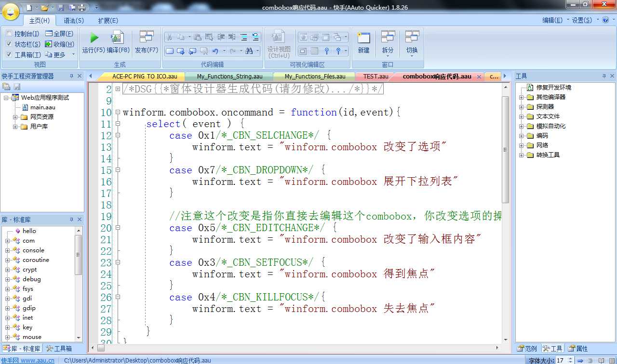
Task: Open the round application menu orb
Action: [11, 11]
